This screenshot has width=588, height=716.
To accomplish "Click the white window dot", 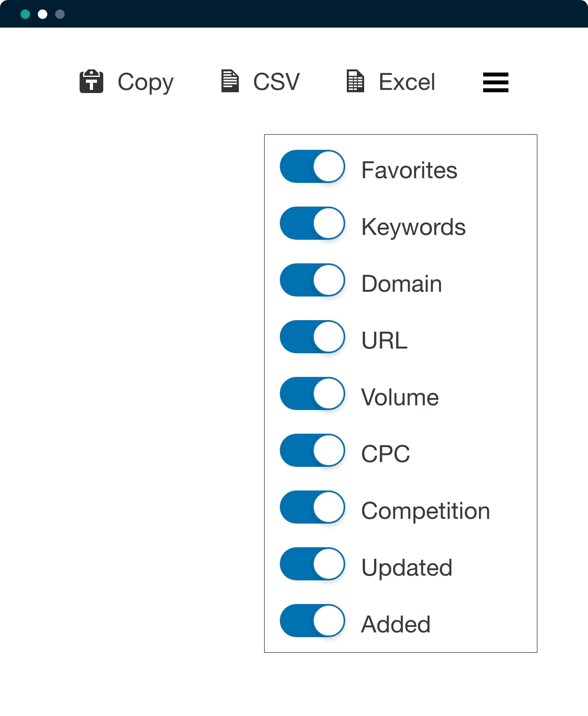I will click(x=43, y=15).
